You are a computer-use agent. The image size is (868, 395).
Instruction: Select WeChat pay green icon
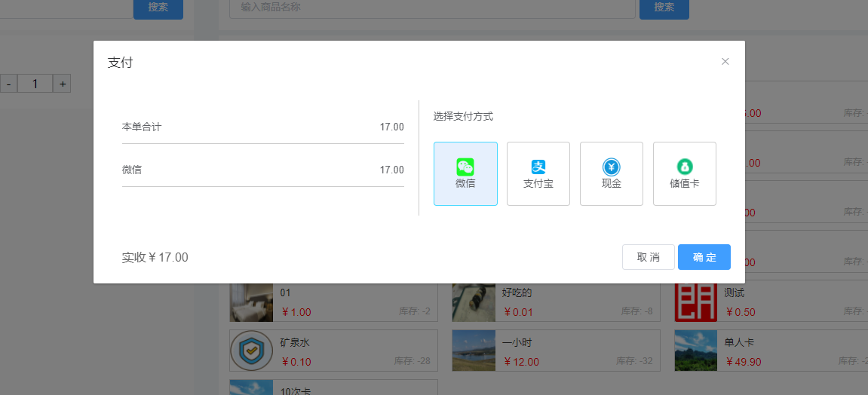(465, 167)
